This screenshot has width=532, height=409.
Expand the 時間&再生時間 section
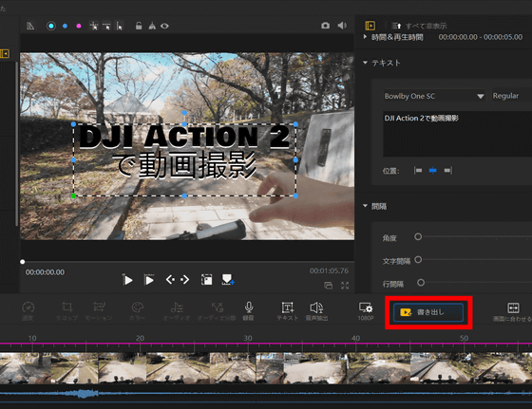(365, 37)
